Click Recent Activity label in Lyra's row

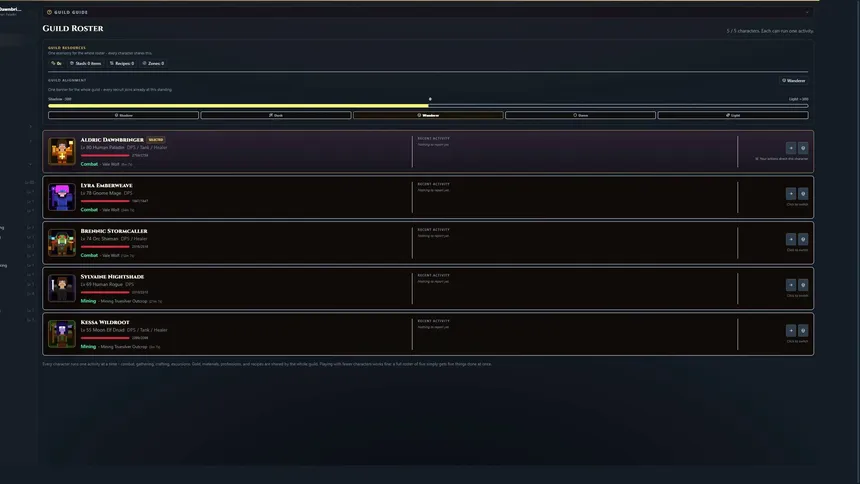pos(434,184)
